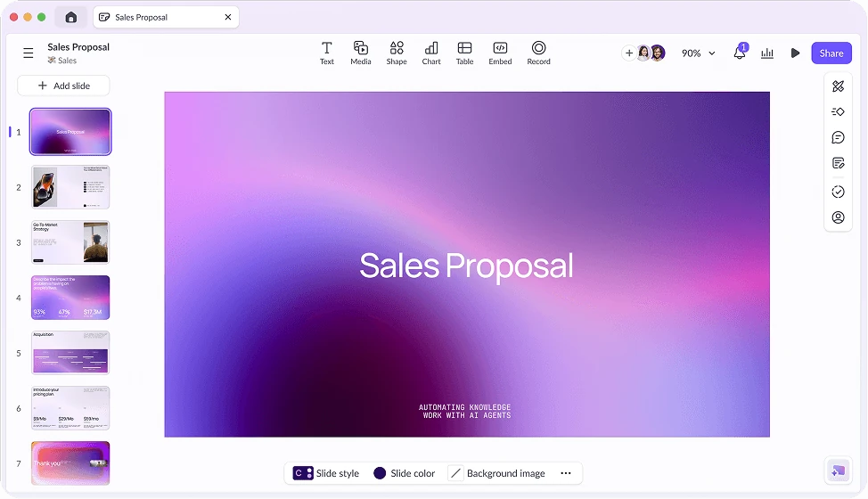Open the animation icon in right sidebar
This screenshot has height=499, width=868.
coord(838,111)
